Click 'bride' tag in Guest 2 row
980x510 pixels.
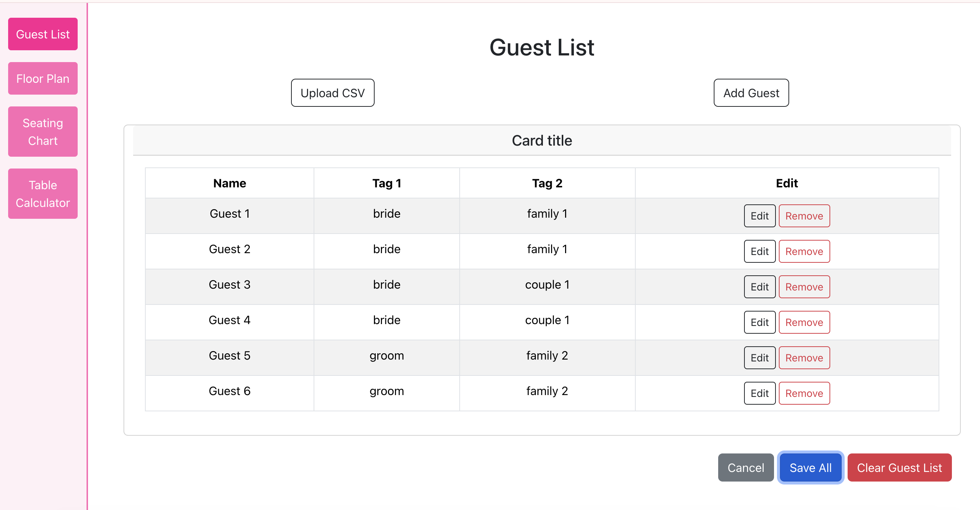pos(386,249)
